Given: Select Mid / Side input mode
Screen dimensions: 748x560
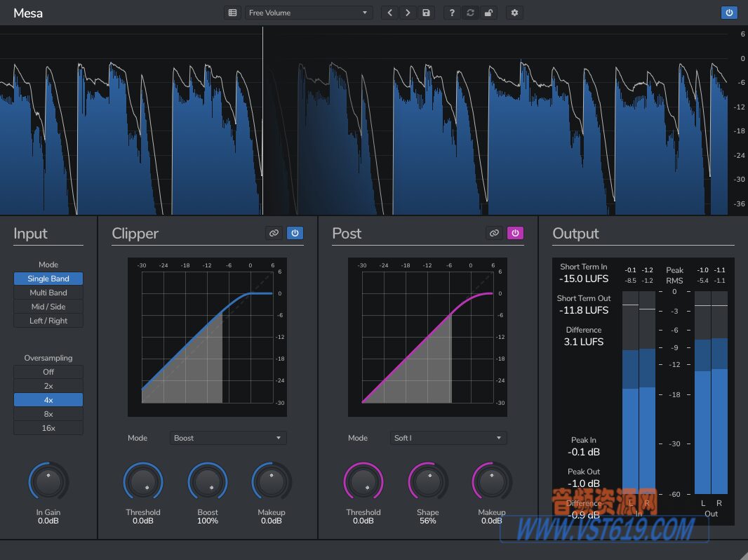Looking at the screenshot, I should [x=48, y=307].
